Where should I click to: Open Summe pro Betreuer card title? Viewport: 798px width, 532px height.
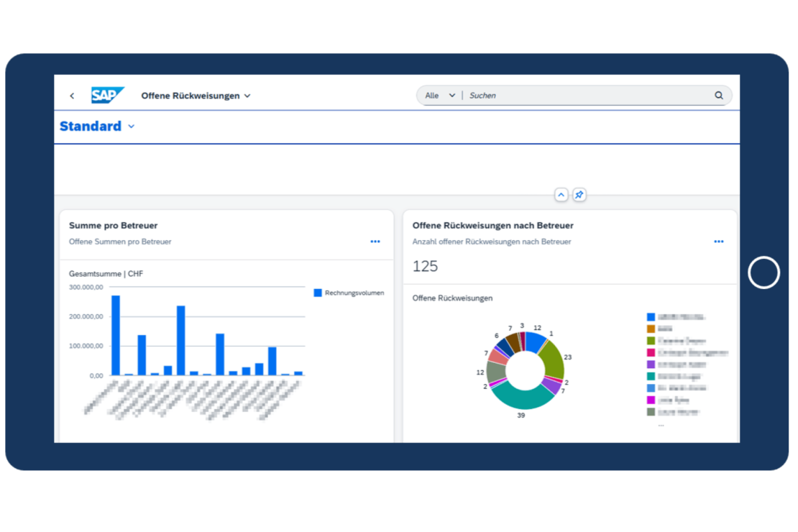click(x=114, y=226)
